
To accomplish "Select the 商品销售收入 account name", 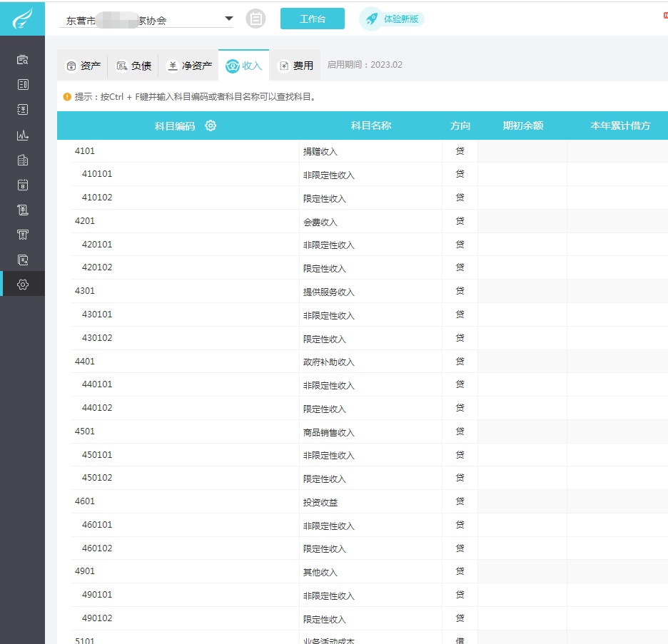I will click(x=328, y=432).
